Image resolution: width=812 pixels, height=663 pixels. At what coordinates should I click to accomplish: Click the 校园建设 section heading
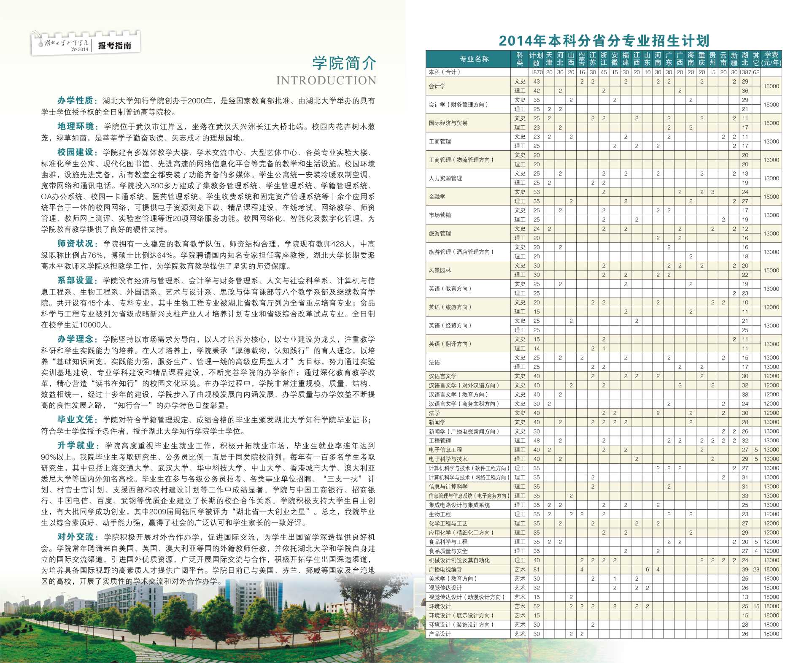click(75, 152)
